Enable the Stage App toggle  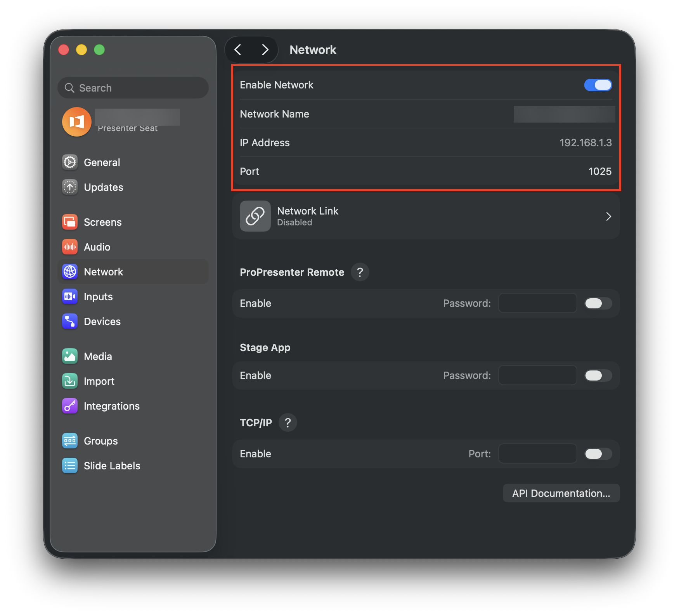[598, 375]
